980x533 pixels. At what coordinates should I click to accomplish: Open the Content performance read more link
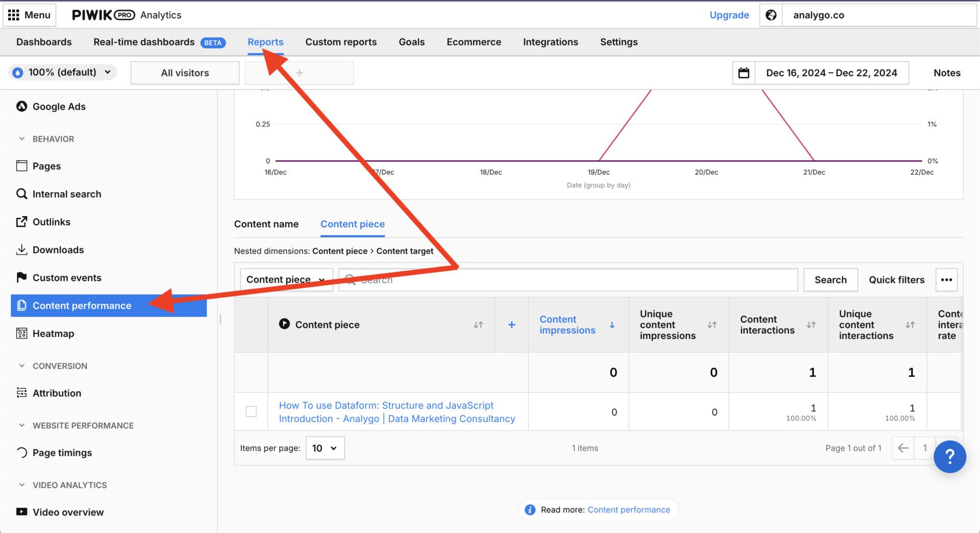[628, 510]
